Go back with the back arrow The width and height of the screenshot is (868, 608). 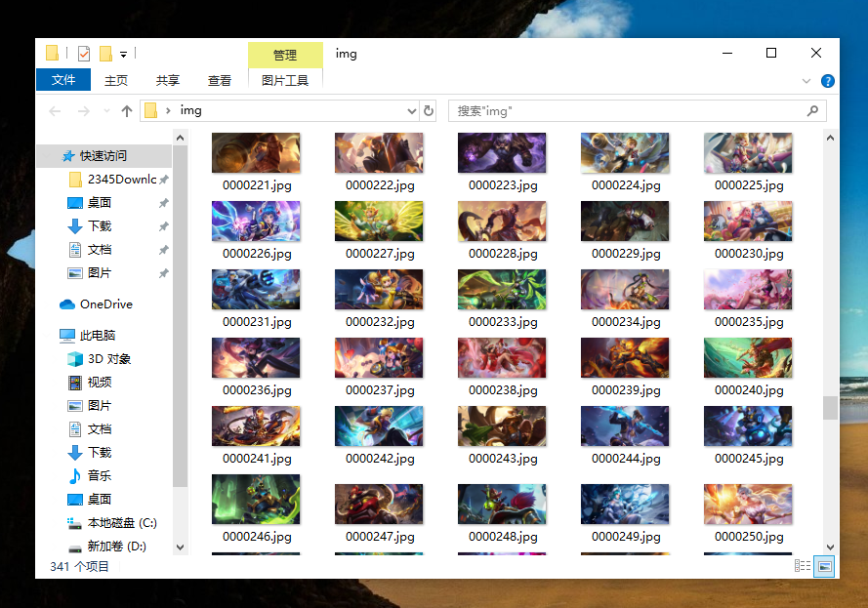tap(55, 111)
